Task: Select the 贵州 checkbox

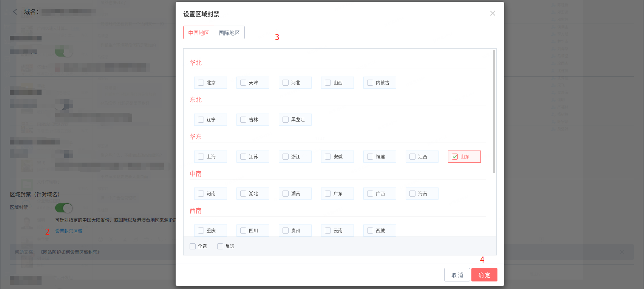Action: pos(286,231)
